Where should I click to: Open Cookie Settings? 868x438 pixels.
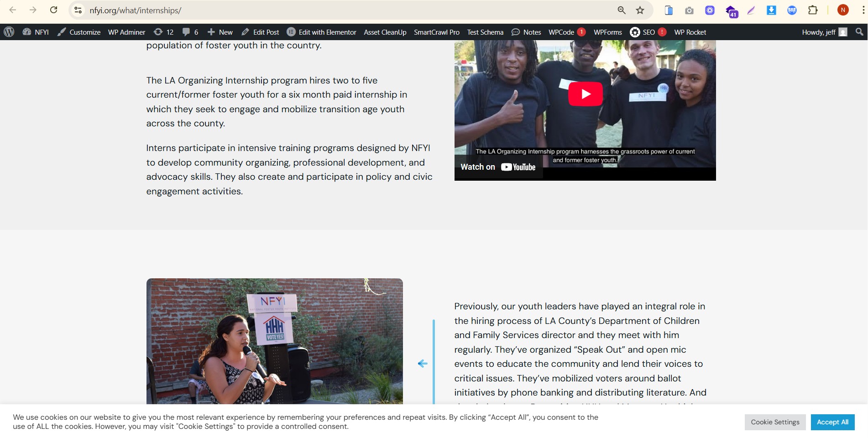[774, 422]
